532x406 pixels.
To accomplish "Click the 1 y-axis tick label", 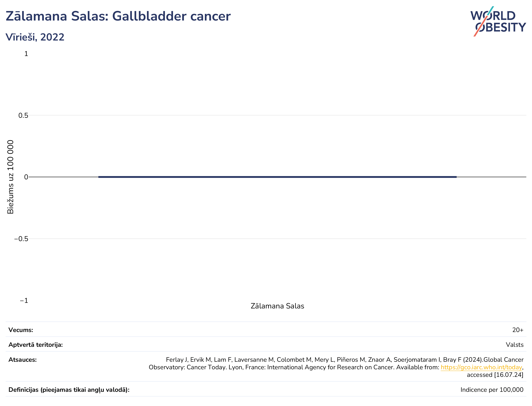I will tap(26, 54).
